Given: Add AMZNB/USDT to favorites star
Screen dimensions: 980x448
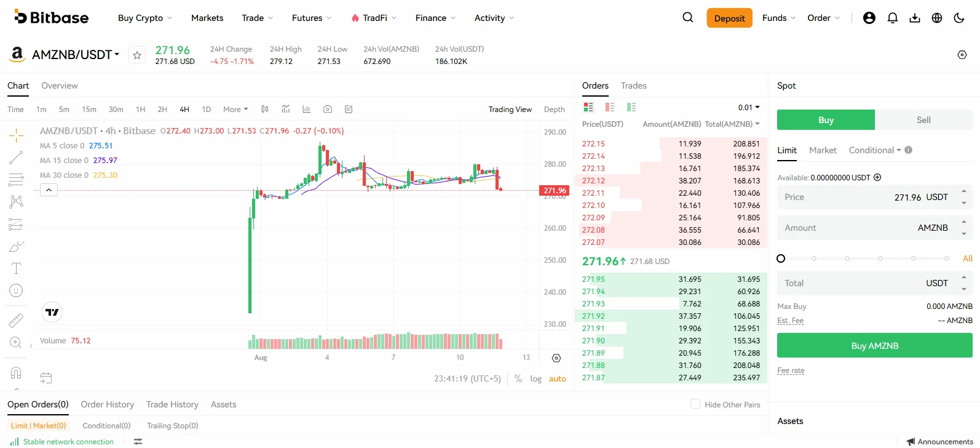Looking at the screenshot, I should click(137, 55).
